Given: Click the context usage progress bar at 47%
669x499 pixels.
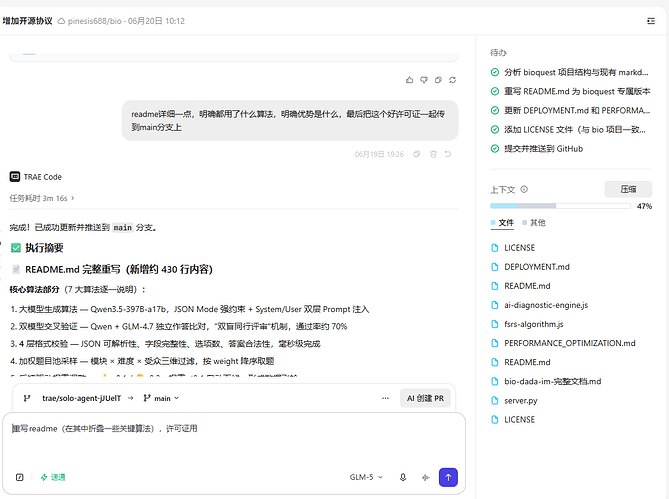Looking at the screenshot, I should pos(560,206).
